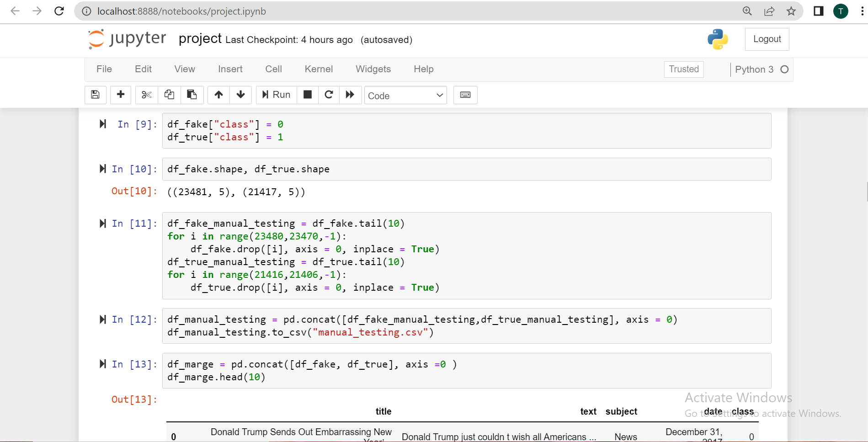
Task: Open the cell type dropdown showing Code
Action: coord(405,95)
